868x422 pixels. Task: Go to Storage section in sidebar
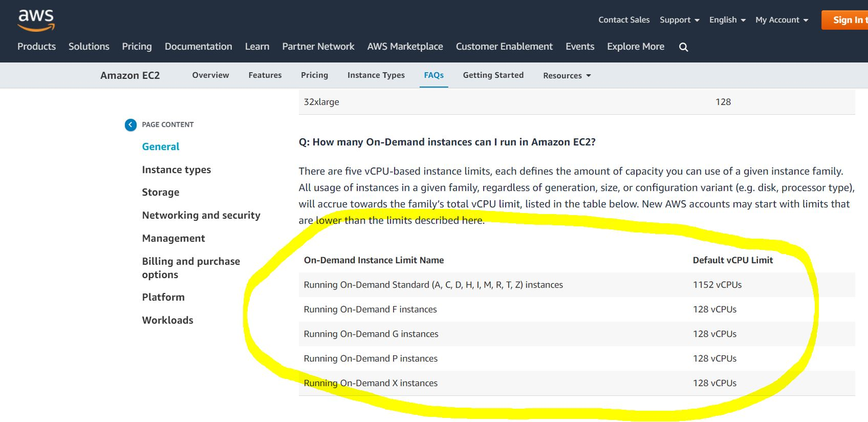[x=161, y=192]
